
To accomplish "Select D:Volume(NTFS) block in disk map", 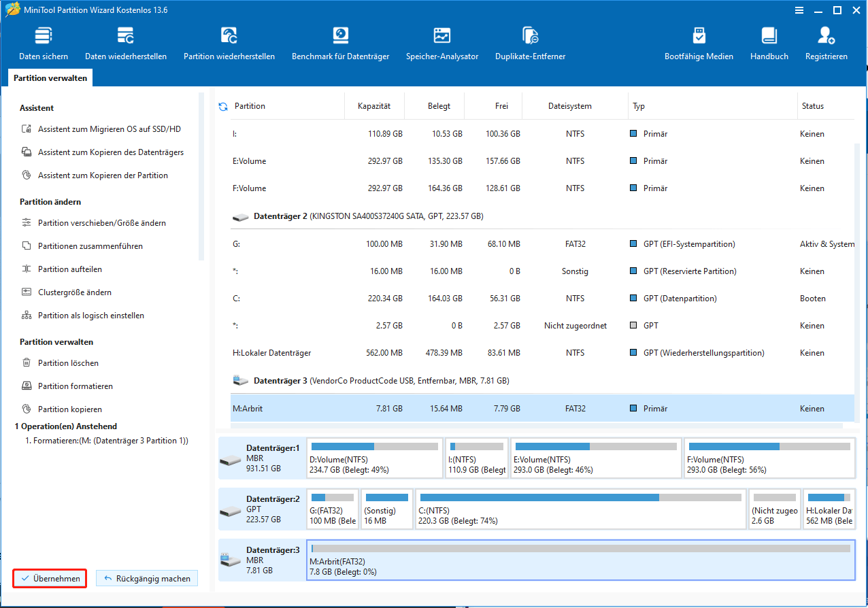I will click(374, 458).
